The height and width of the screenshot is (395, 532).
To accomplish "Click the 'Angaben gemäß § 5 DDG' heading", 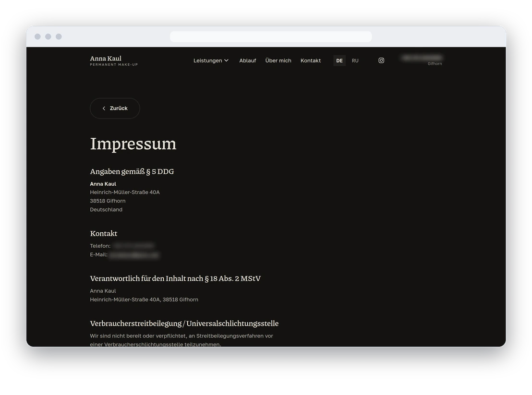I will 132,171.
